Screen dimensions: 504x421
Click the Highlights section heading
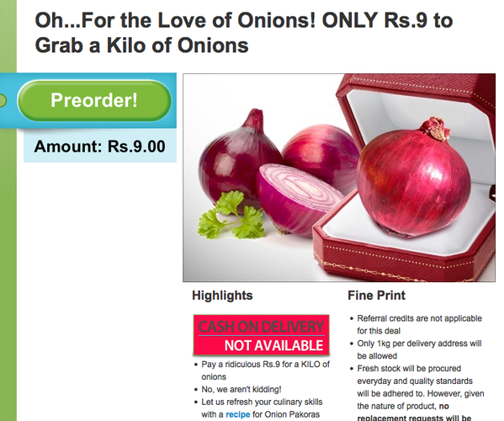pos(222,296)
